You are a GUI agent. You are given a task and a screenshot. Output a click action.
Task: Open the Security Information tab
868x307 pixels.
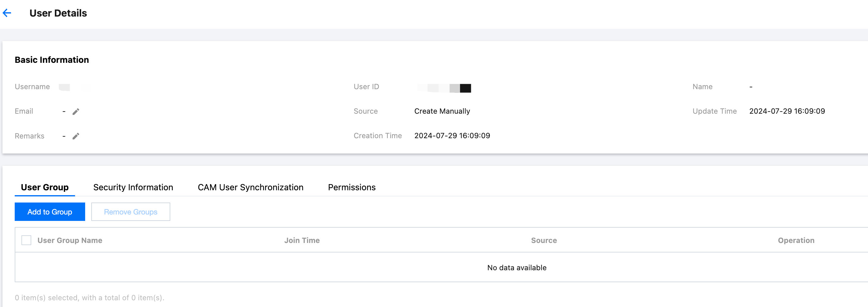click(x=133, y=188)
